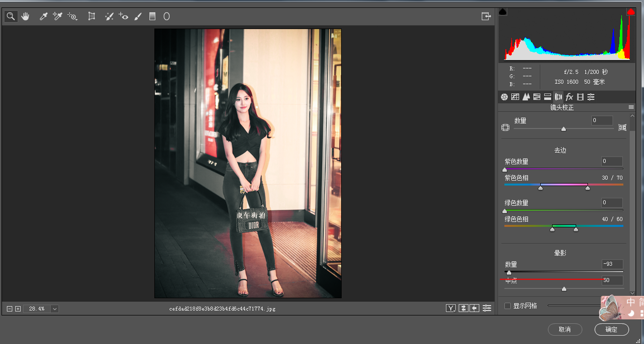This screenshot has height=344, width=644.
Task: Toggle highlight clipping warning in histogram
Action: point(630,12)
